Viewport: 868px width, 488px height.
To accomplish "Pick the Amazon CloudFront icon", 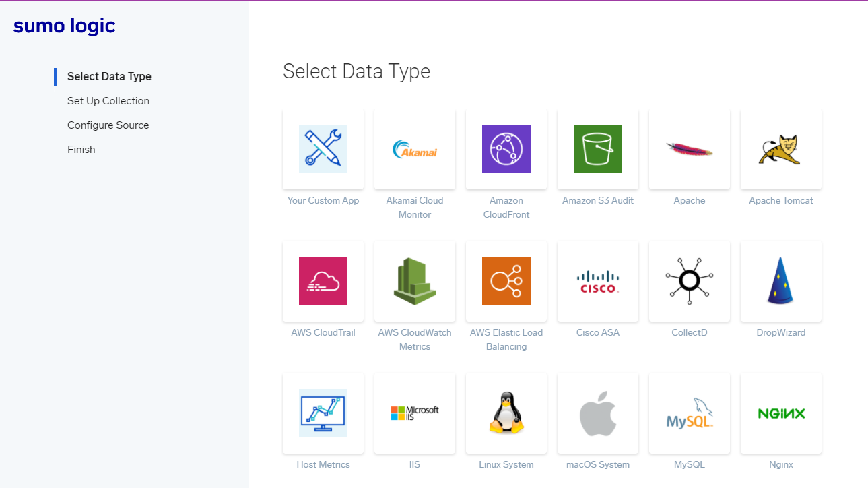I will pyautogui.click(x=506, y=149).
